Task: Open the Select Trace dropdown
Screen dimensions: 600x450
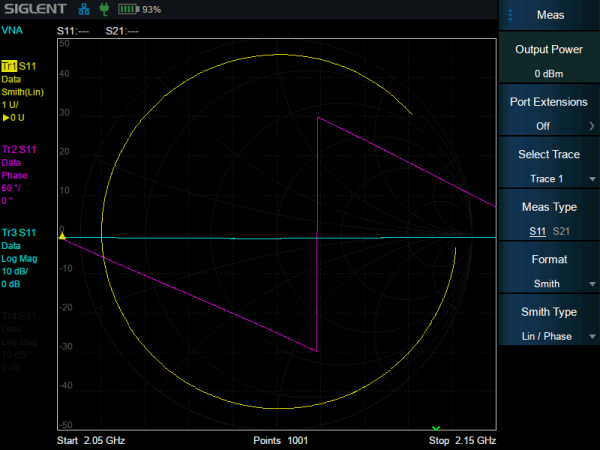Action: 549,166
